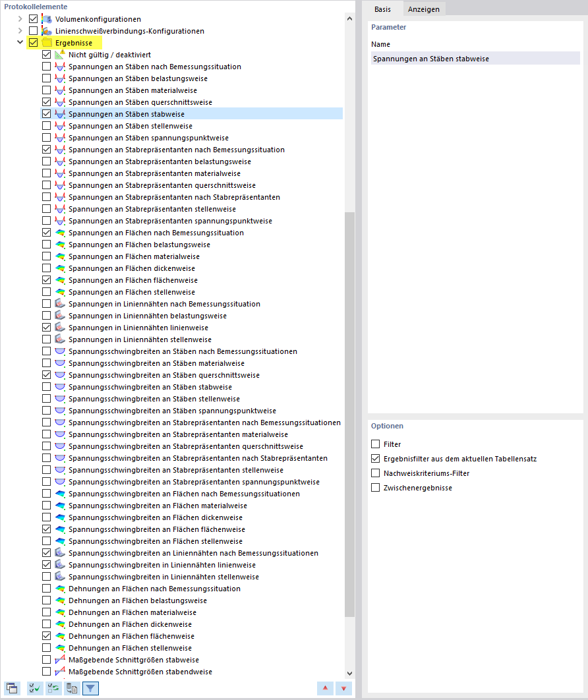Select 'Spannungen an Stabrepräsentanten nach Stabrepräsentanten' row
This screenshot has width=588, height=700.
pyautogui.click(x=174, y=197)
